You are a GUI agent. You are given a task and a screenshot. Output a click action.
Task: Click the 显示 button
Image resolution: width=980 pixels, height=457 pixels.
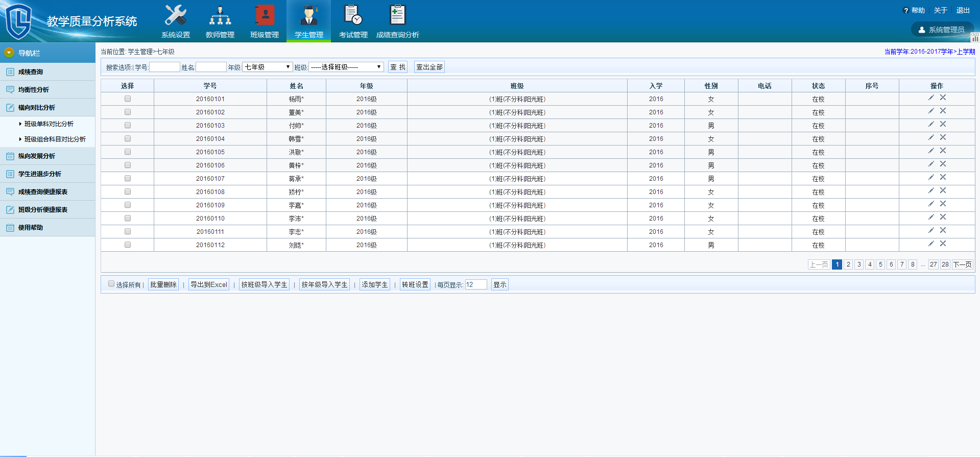coord(500,284)
